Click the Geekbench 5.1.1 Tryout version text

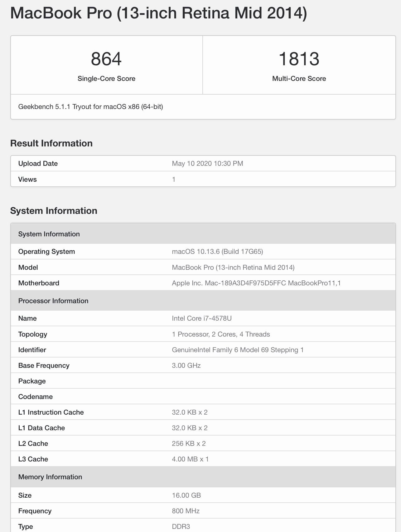pyautogui.click(x=90, y=107)
